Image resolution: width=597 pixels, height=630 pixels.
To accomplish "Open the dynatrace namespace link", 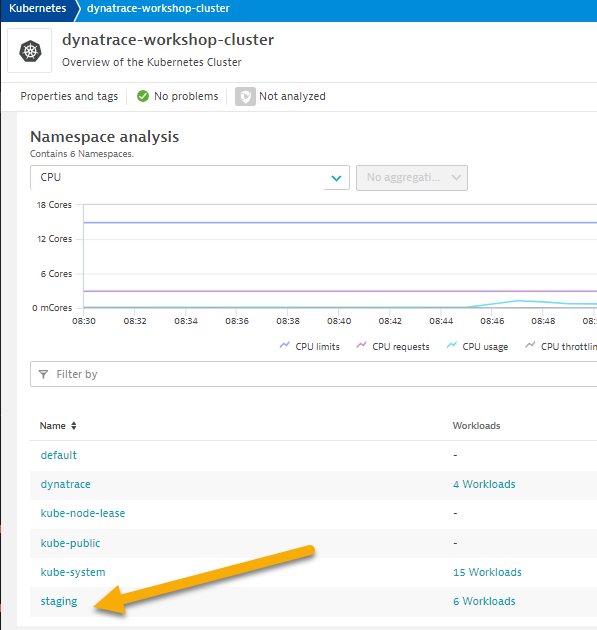I will [x=65, y=485].
